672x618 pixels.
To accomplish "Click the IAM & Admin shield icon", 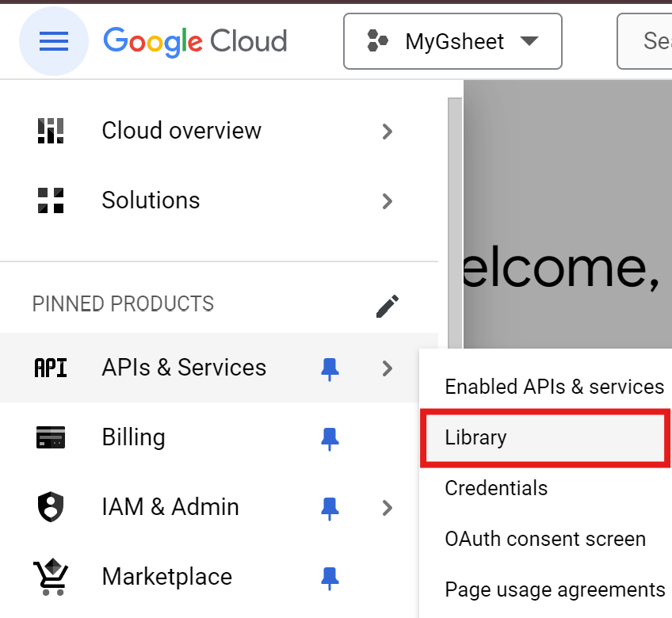I will pyautogui.click(x=51, y=507).
